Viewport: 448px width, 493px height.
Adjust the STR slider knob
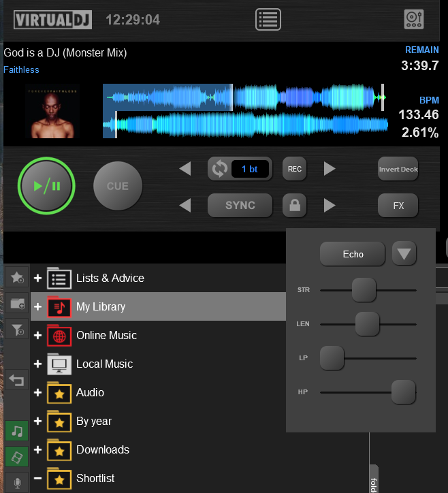point(364,290)
